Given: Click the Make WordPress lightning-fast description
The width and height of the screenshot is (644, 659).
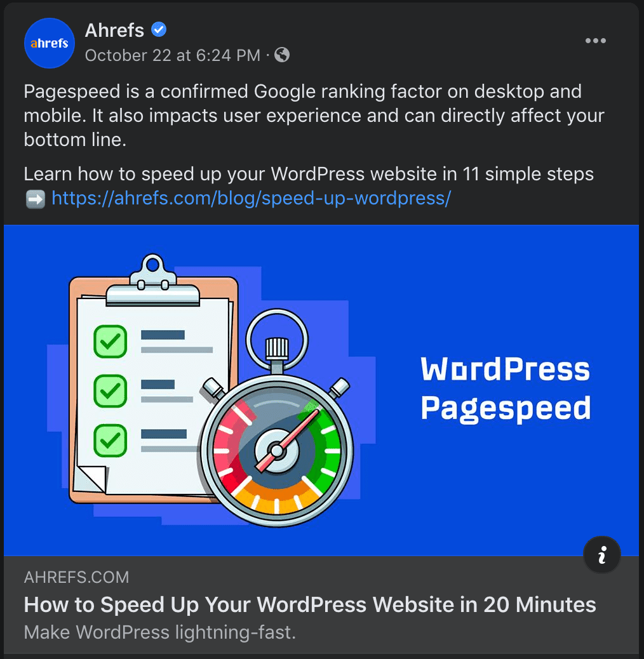Looking at the screenshot, I should [x=160, y=632].
